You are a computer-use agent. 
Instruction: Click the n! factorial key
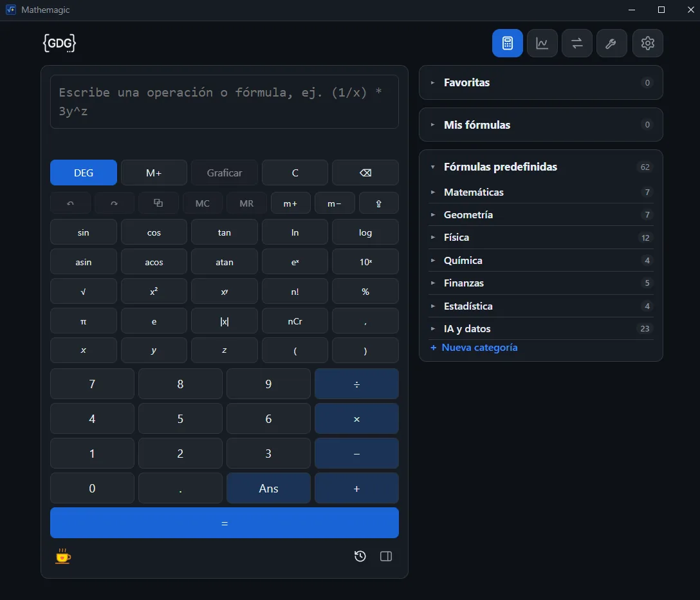(295, 291)
